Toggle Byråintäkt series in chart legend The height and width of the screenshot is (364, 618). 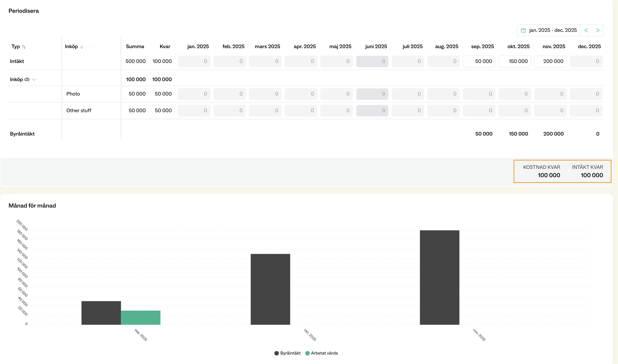tap(287, 353)
